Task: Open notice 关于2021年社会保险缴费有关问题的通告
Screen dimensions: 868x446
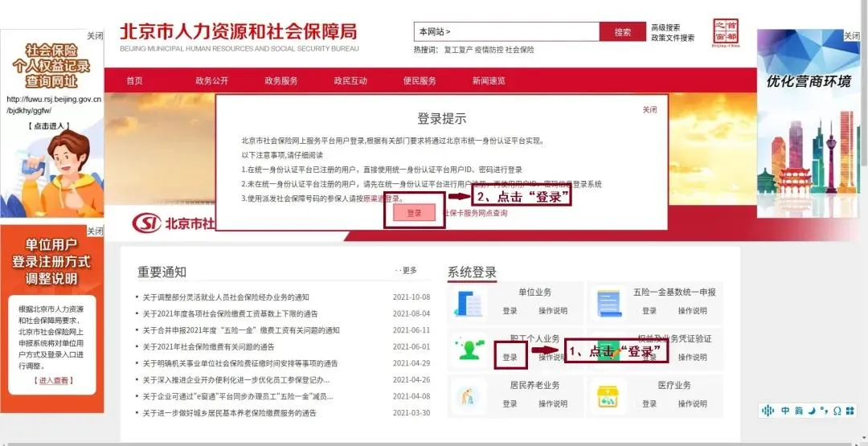Action: coord(209,347)
